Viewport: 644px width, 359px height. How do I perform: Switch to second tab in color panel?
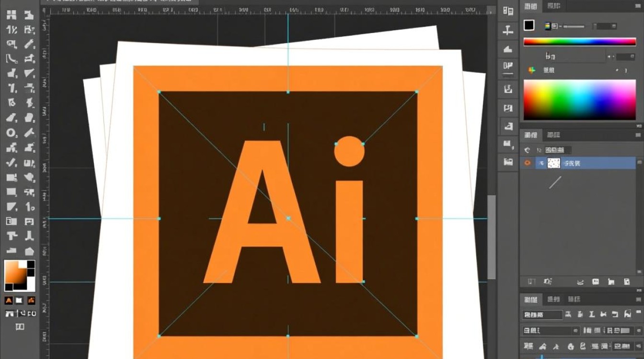tap(553, 6)
